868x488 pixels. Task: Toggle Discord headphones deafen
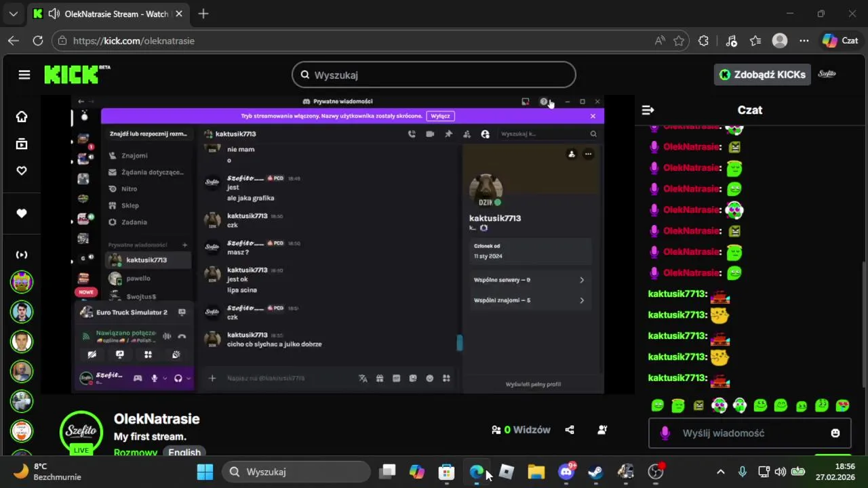point(178,378)
